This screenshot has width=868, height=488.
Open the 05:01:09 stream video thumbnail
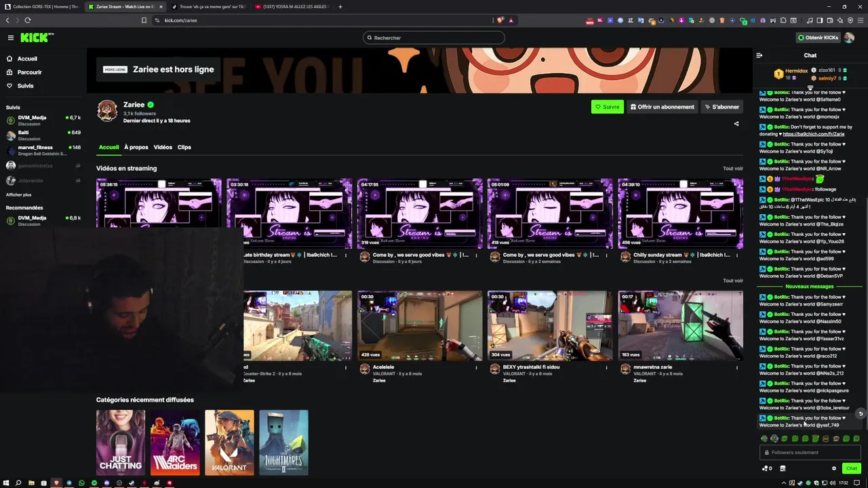pyautogui.click(x=550, y=213)
